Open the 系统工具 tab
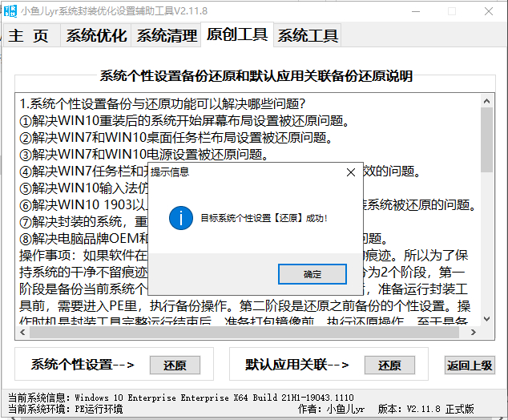 click(308, 35)
